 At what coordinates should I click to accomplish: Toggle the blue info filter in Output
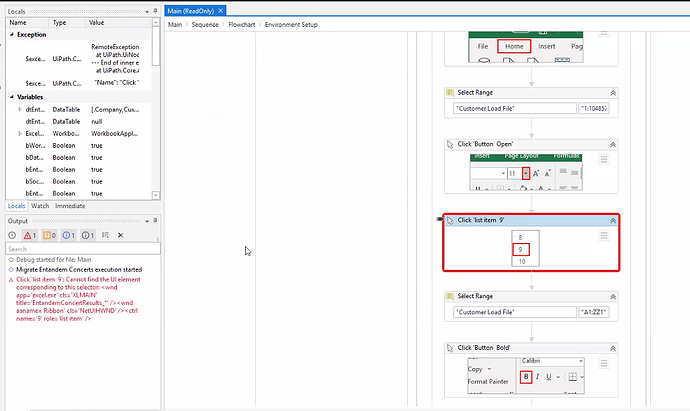coord(69,235)
